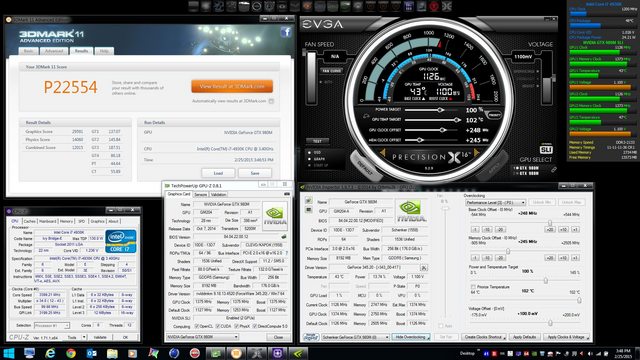Open the Precision X taskbar icon
640x360 pixels.
[257, 353]
